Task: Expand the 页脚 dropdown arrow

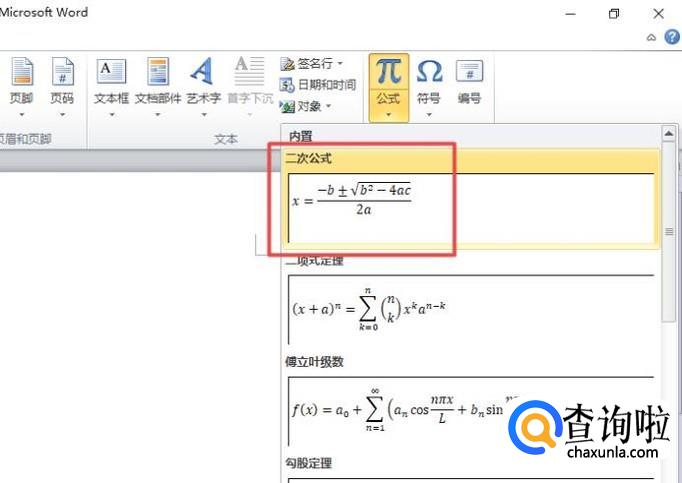Action: tap(22, 115)
